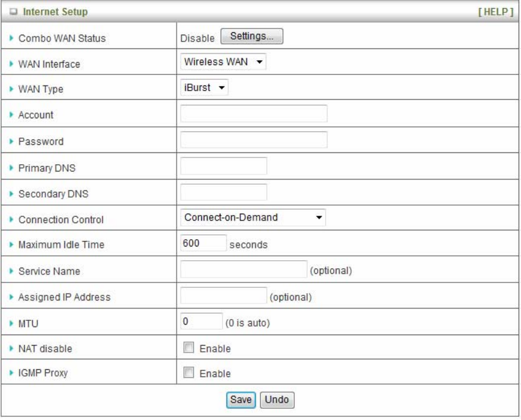This screenshot has height=420, width=521.
Task: Focus the Primary DNS field
Action: click(x=224, y=166)
